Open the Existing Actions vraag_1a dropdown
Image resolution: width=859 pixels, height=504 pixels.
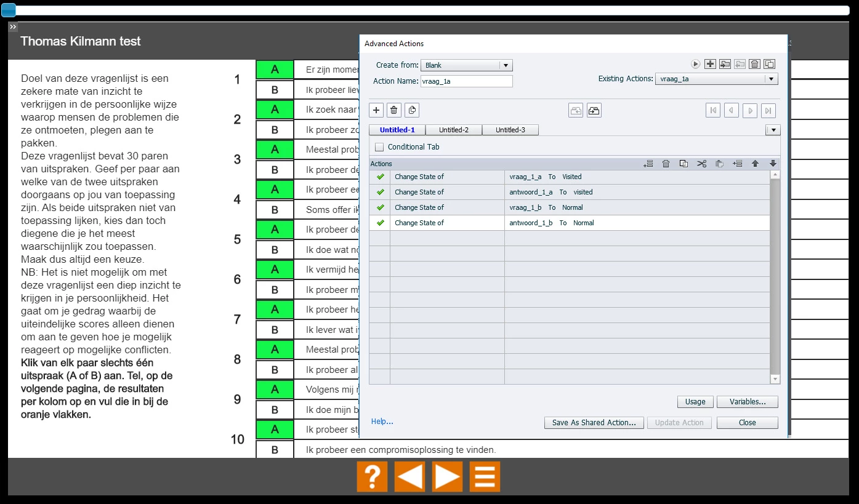pos(716,79)
